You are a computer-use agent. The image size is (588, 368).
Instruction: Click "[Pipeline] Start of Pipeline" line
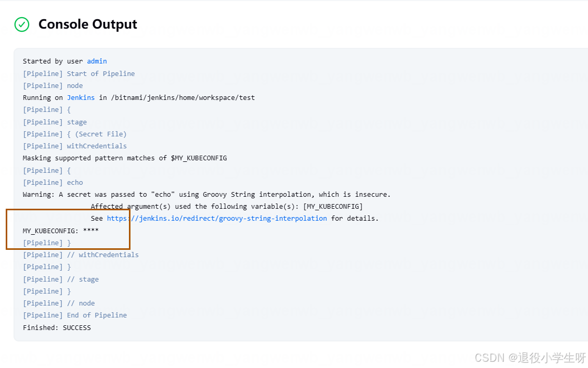click(79, 73)
